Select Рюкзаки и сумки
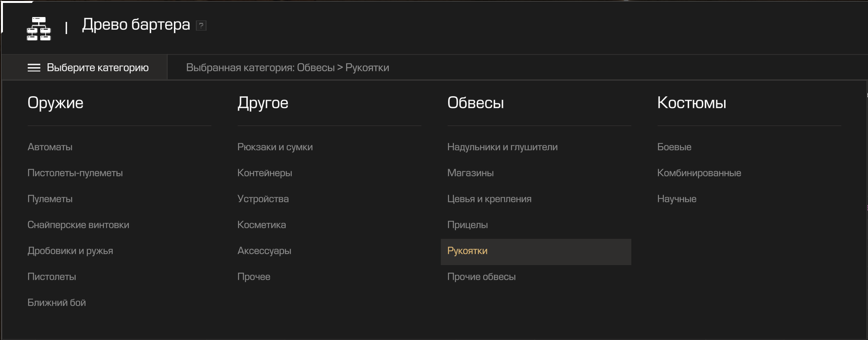 point(275,147)
